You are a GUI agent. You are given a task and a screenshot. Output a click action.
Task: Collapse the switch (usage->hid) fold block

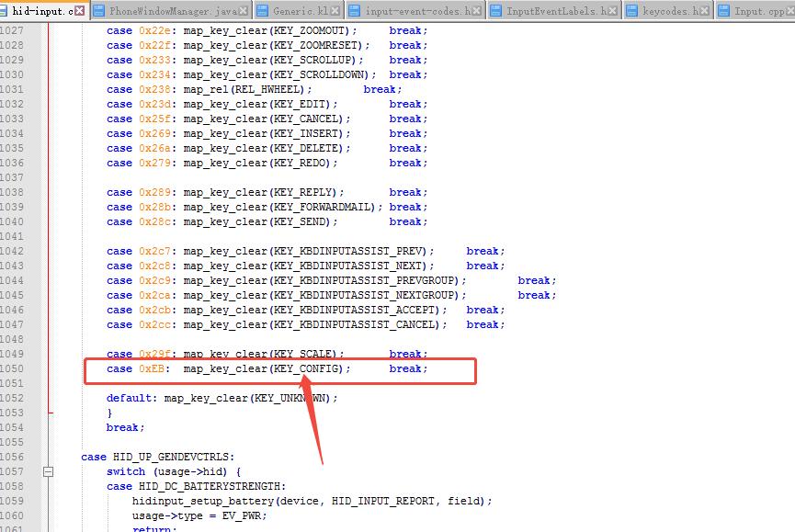tap(48, 471)
